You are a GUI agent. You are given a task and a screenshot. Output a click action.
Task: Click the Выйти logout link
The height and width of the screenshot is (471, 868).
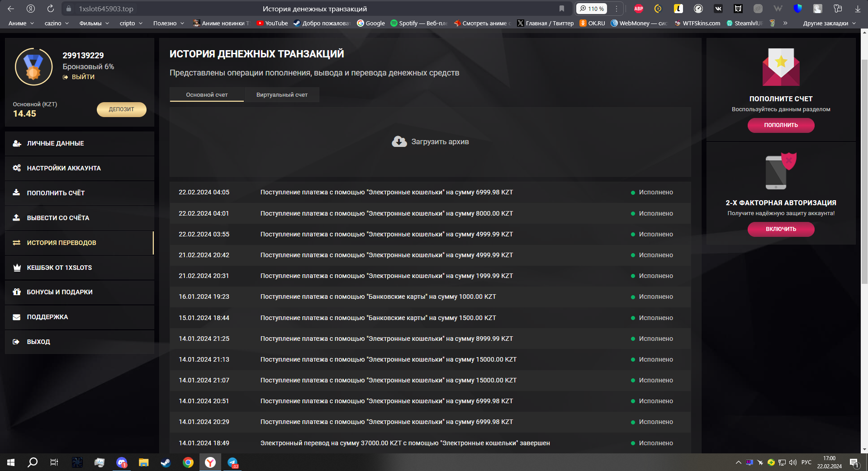[x=79, y=77]
